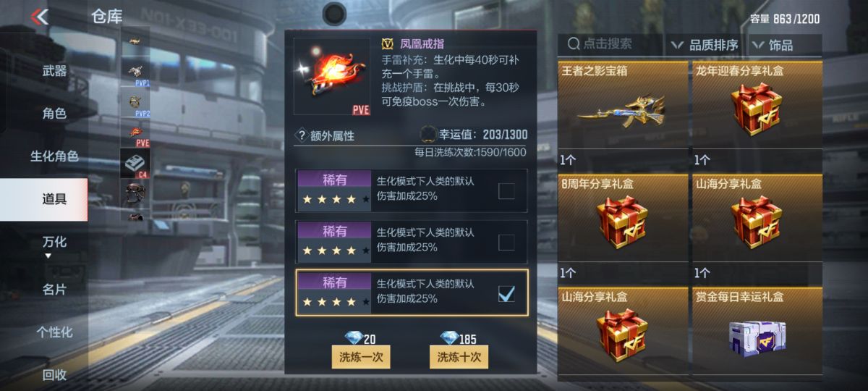This screenshot has height=391, width=868.
Task: Uncheck the third 稀有 attribute checkbox
Action: point(506,293)
